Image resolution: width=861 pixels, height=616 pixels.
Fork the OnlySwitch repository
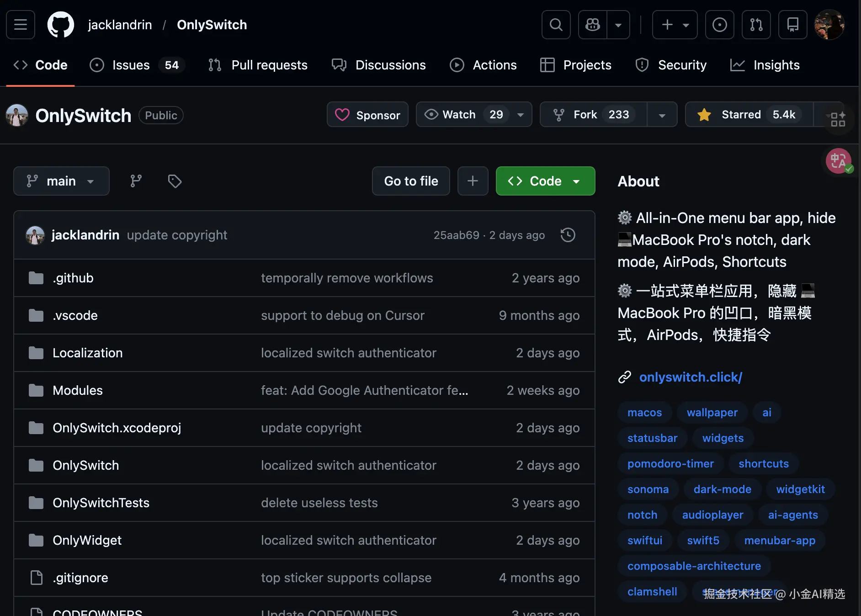coord(593,114)
